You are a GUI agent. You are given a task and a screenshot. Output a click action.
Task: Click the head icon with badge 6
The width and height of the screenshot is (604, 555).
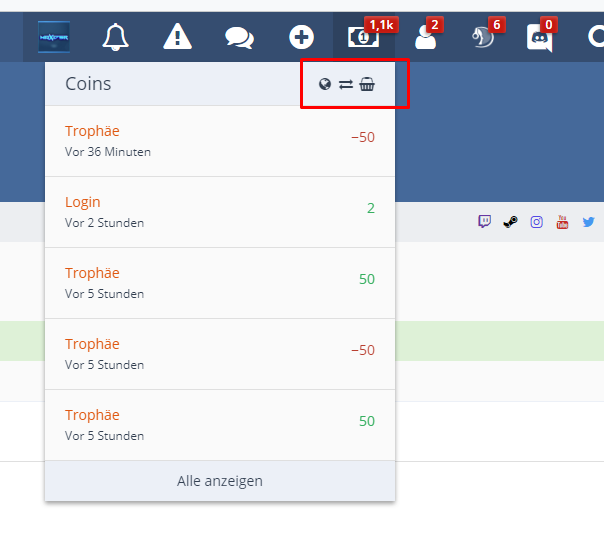click(484, 37)
